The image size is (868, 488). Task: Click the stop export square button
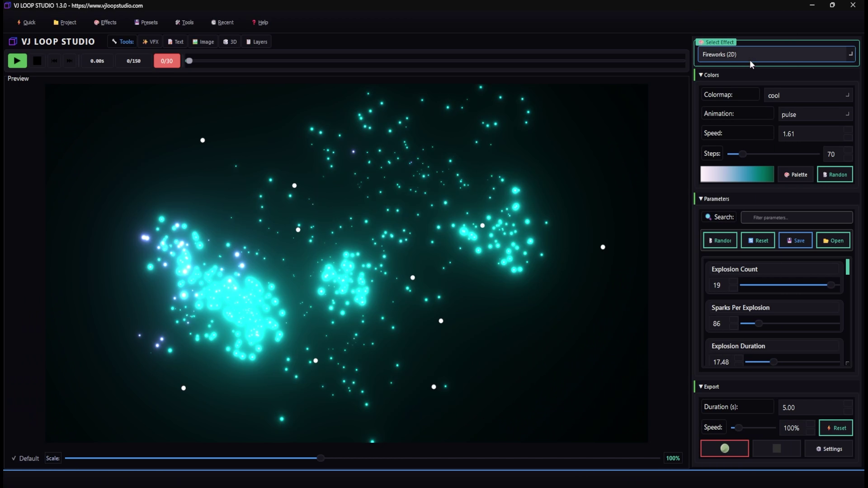coord(776,448)
